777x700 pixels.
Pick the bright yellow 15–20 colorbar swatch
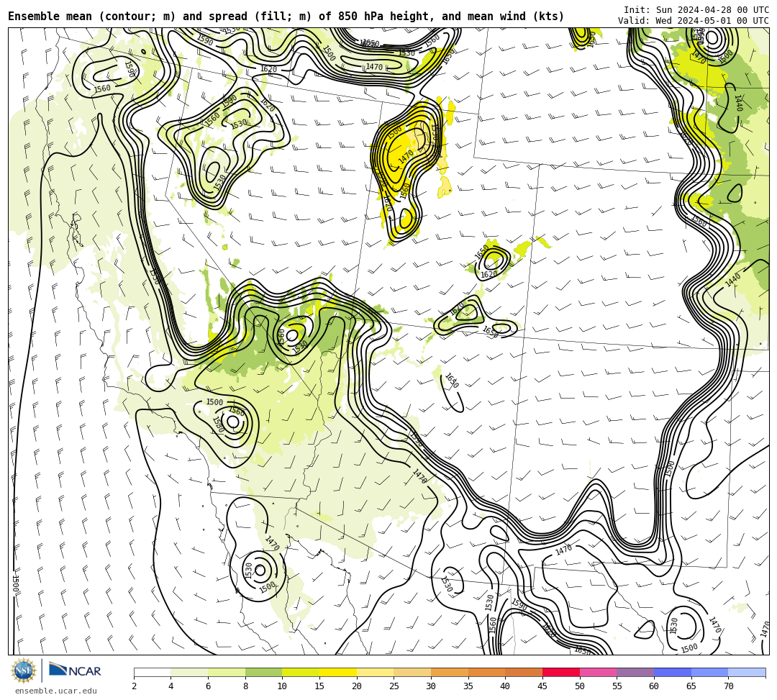[x=338, y=673]
